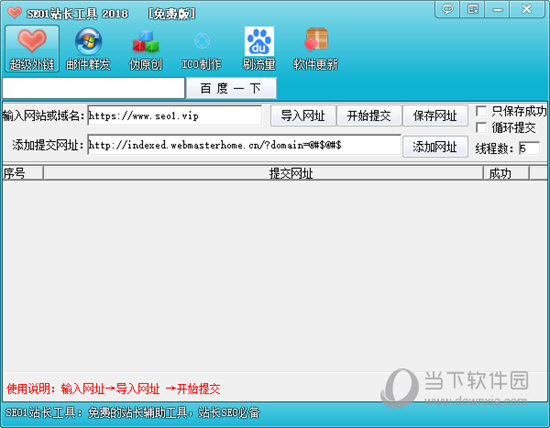The image size is (550, 428).
Task: Open the 超级外链 heart tool
Action: point(32,49)
